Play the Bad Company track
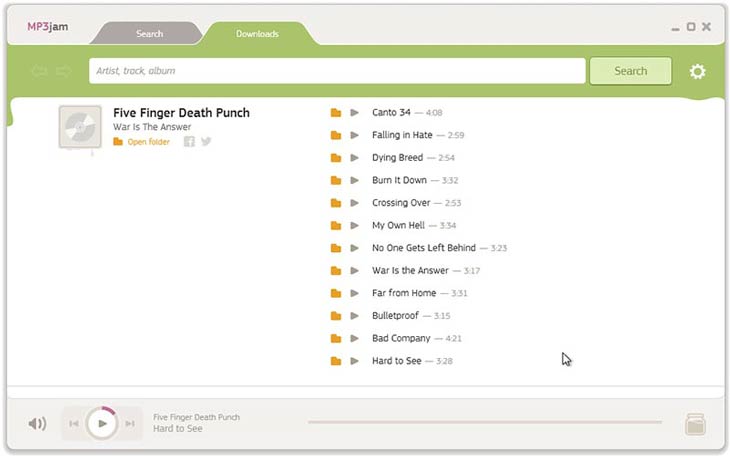This screenshot has width=730, height=456. (x=354, y=339)
